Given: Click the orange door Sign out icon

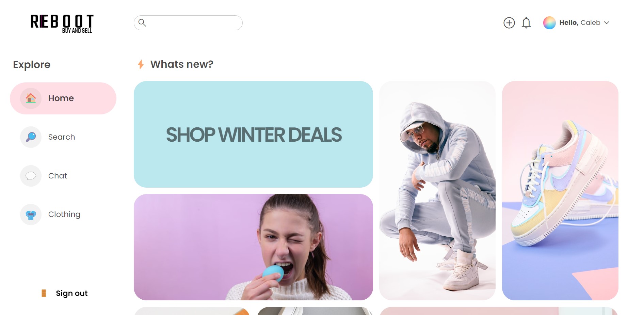Looking at the screenshot, I should point(44,293).
